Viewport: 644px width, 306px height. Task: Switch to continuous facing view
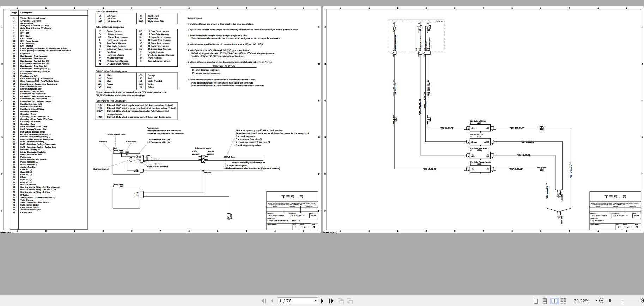point(563,301)
